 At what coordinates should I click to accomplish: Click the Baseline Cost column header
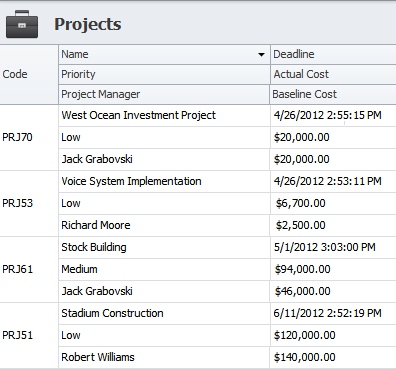[333, 94]
